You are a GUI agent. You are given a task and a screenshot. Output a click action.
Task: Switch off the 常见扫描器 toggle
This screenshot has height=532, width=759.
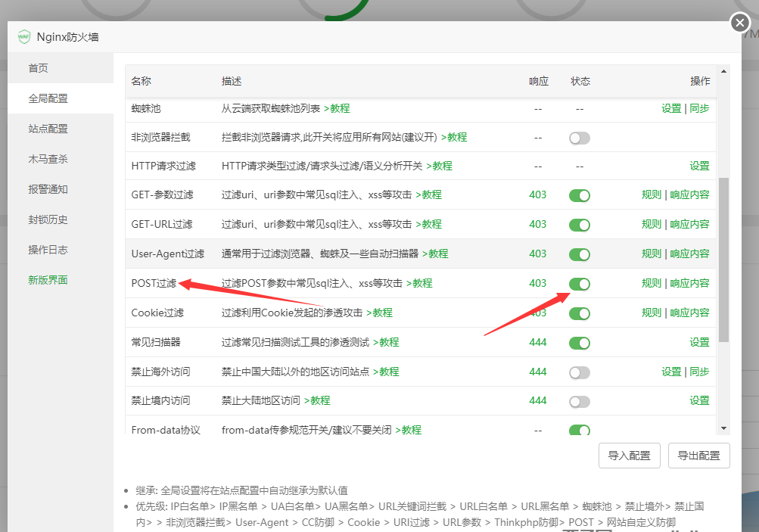pyautogui.click(x=579, y=343)
